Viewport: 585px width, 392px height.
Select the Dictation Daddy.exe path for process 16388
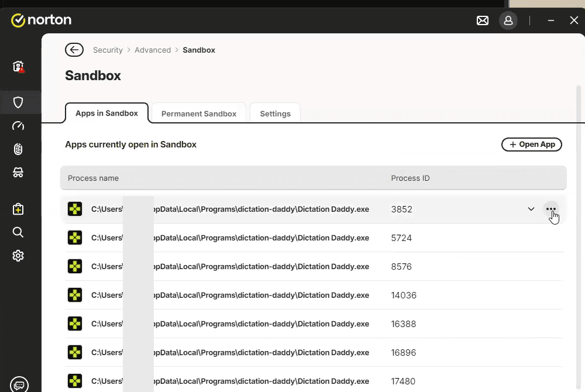tap(230, 324)
